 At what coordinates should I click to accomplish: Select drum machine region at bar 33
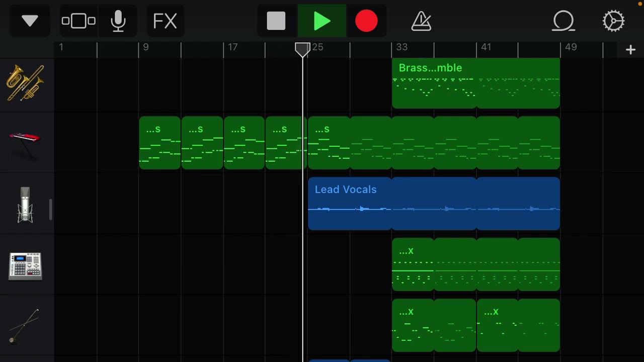pyautogui.click(x=476, y=264)
